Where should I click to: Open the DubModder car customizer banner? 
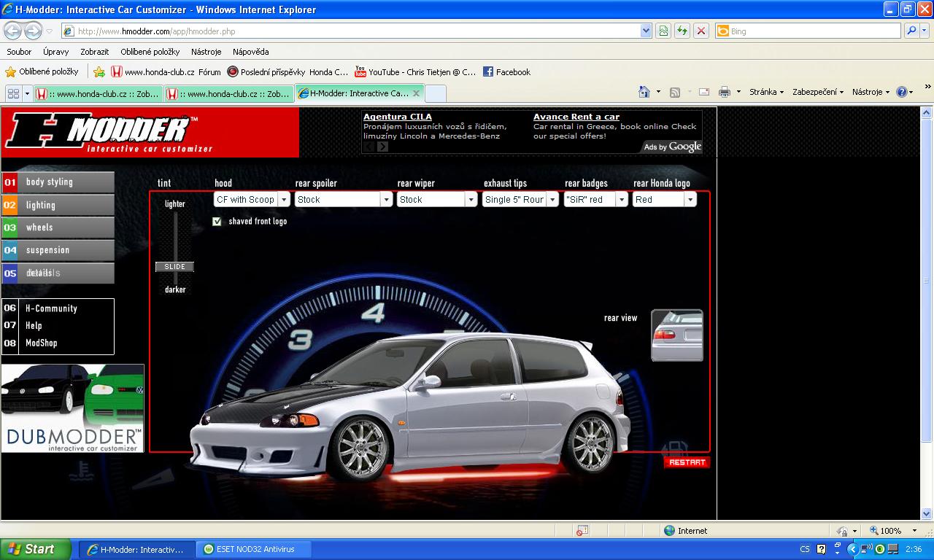73,408
